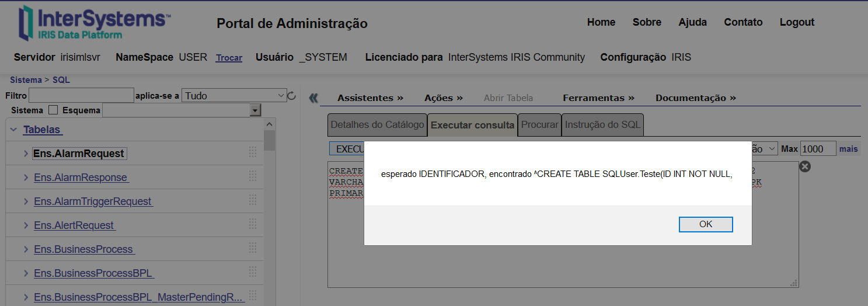
Task: Click the drag handle icon for Ens.AlarmRequest
Action: pyautogui.click(x=253, y=152)
